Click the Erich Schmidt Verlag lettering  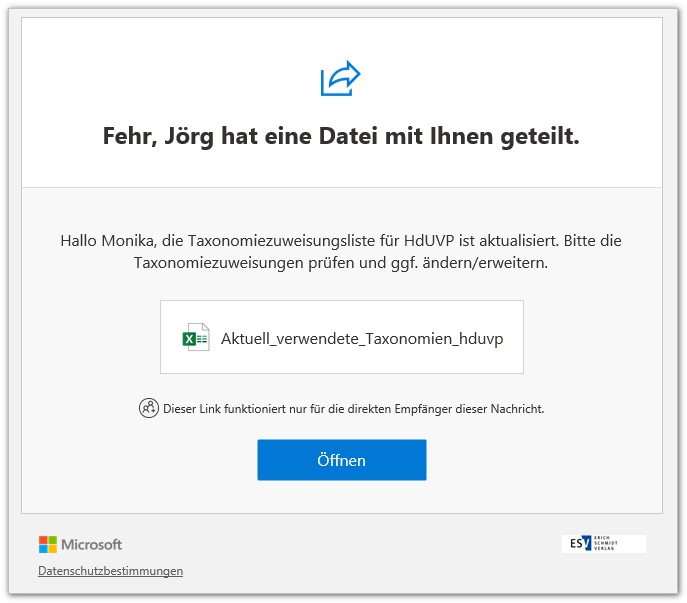tap(606, 544)
